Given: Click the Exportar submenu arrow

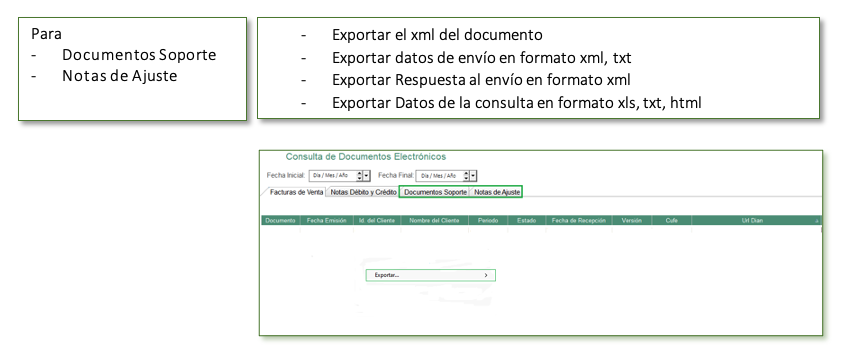Looking at the screenshot, I should pyautogui.click(x=486, y=275).
